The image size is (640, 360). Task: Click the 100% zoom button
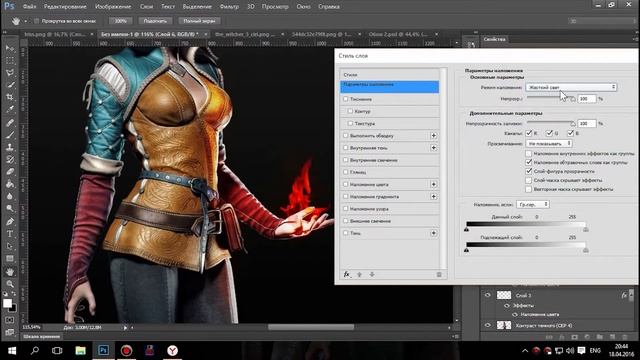pyautogui.click(x=120, y=21)
